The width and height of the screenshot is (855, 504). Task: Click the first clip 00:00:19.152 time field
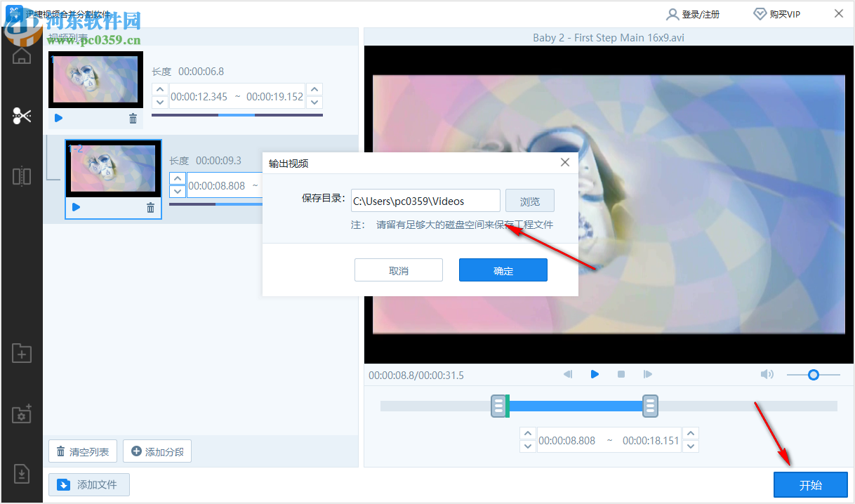tap(274, 97)
